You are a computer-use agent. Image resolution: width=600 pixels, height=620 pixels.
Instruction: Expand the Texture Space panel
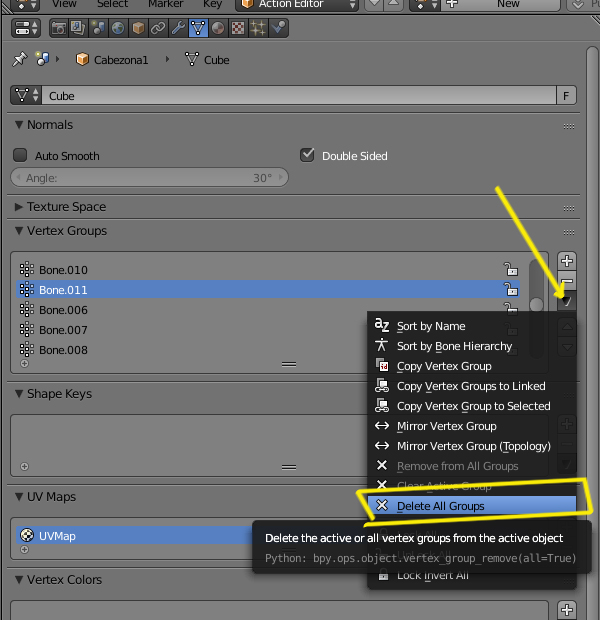pyautogui.click(x=61, y=207)
